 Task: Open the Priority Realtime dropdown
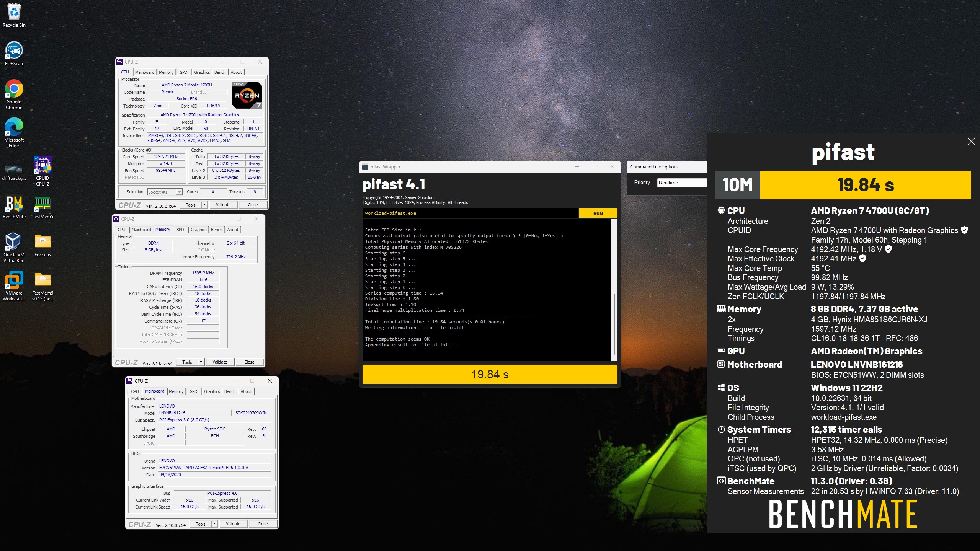click(x=682, y=183)
